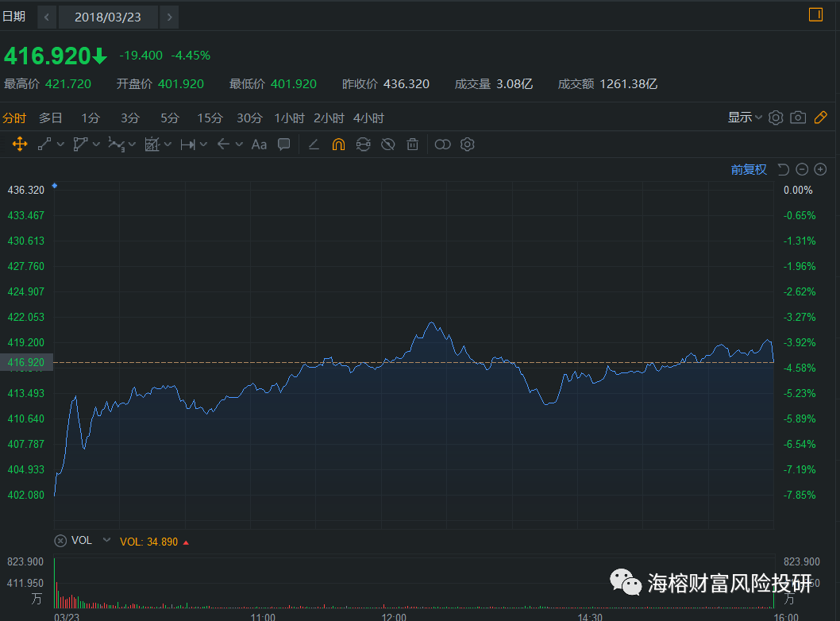Zoom in the chart with plus icon
This screenshot has width=840, height=621.
820,169
